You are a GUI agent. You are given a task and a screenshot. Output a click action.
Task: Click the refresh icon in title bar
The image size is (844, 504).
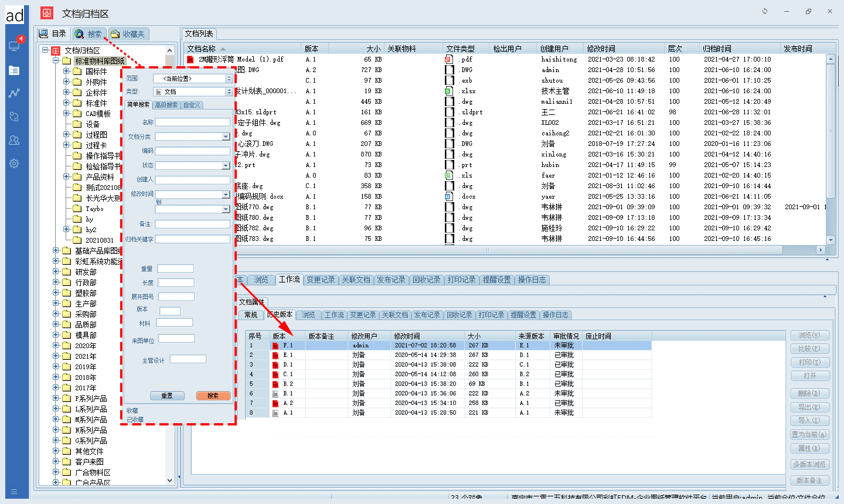click(x=765, y=11)
